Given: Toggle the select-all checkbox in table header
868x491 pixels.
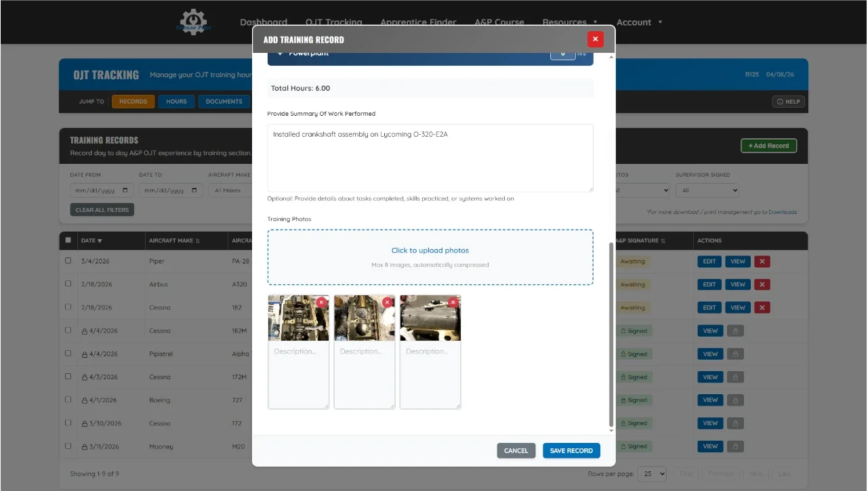Looking at the screenshot, I should [x=68, y=240].
